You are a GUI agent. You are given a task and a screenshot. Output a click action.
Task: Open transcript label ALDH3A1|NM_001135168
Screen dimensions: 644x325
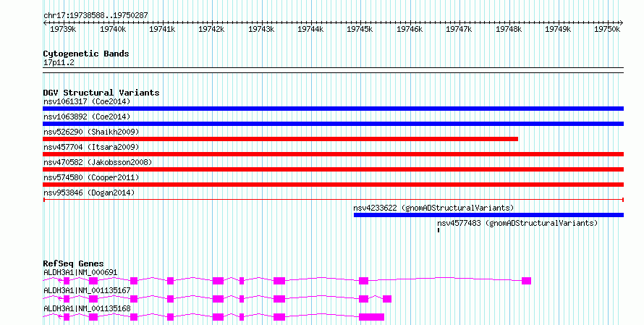click(x=87, y=308)
